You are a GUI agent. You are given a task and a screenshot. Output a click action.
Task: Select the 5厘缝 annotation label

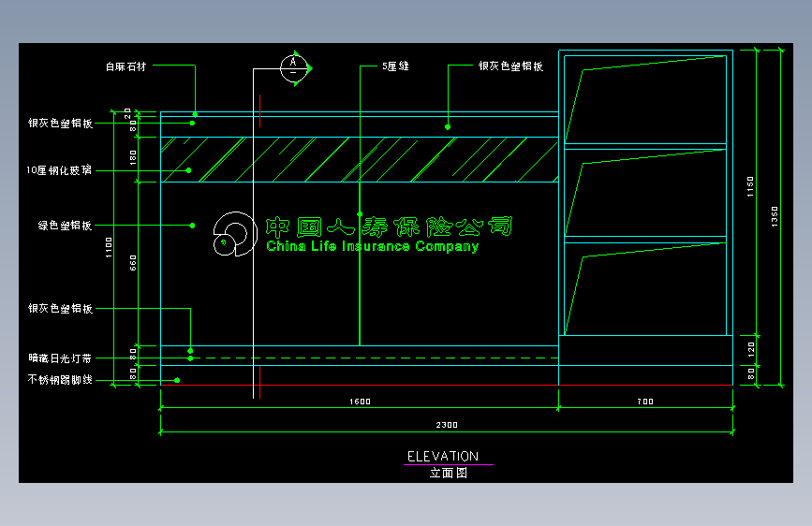(395, 66)
